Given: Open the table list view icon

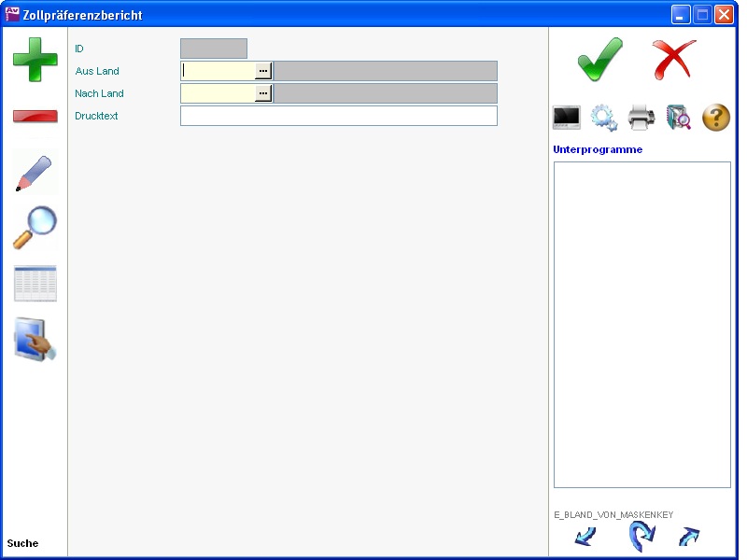Looking at the screenshot, I should 35,284.
